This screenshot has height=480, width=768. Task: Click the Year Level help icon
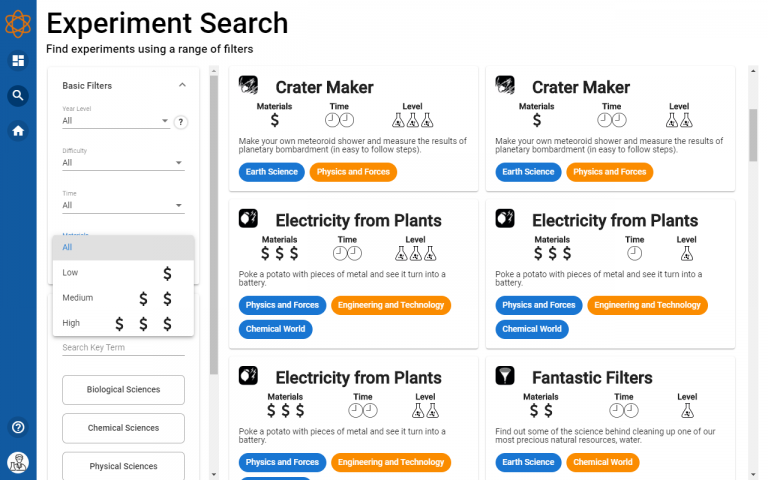(x=181, y=122)
